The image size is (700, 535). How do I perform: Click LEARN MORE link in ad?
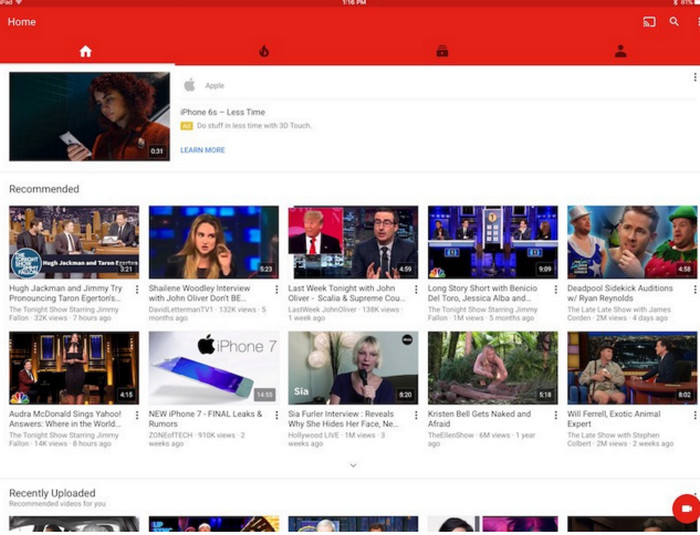point(202,150)
